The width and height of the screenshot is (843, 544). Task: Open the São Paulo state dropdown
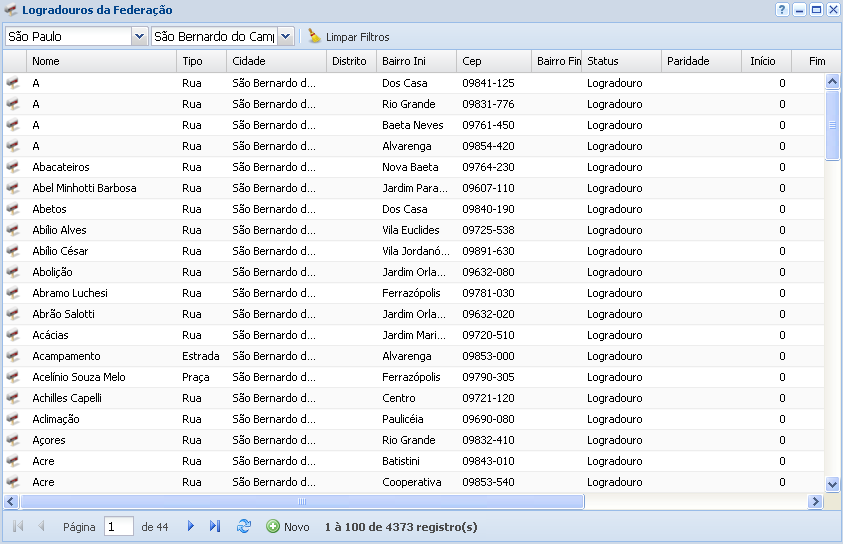click(139, 36)
